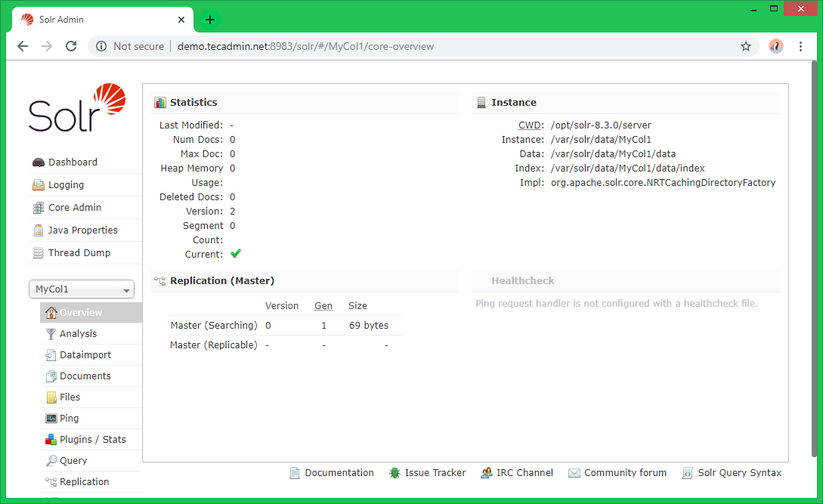This screenshot has width=823, height=504.
Task: Click the Documentation page icon
Action: point(295,473)
